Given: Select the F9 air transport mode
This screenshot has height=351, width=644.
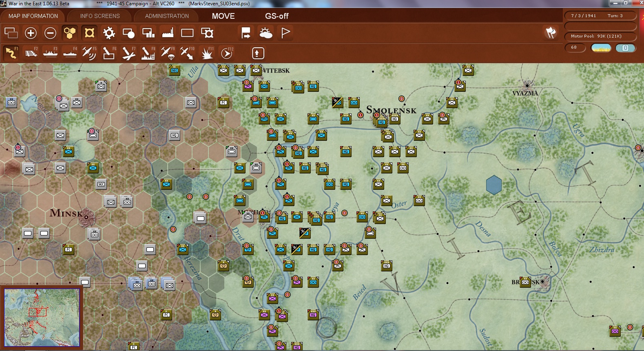Looking at the screenshot, I should [x=168, y=53].
